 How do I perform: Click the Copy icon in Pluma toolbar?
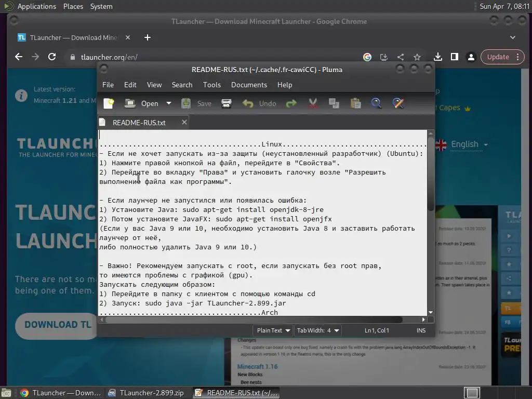(334, 103)
